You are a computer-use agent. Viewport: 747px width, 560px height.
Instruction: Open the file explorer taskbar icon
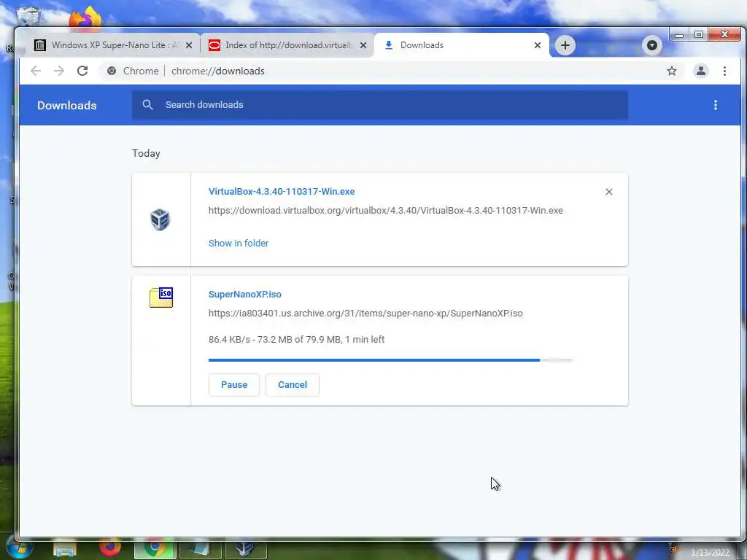[x=65, y=550]
